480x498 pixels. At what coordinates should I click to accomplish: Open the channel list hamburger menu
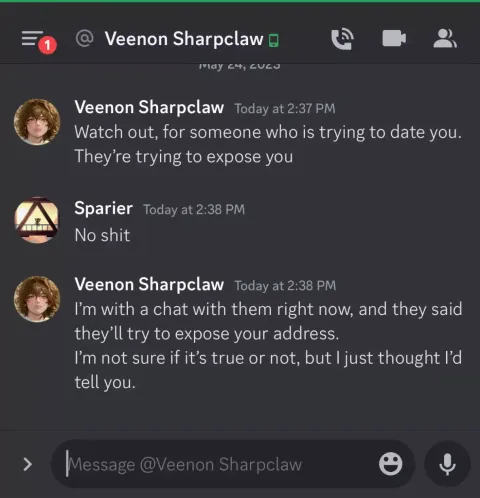(x=32, y=38)
